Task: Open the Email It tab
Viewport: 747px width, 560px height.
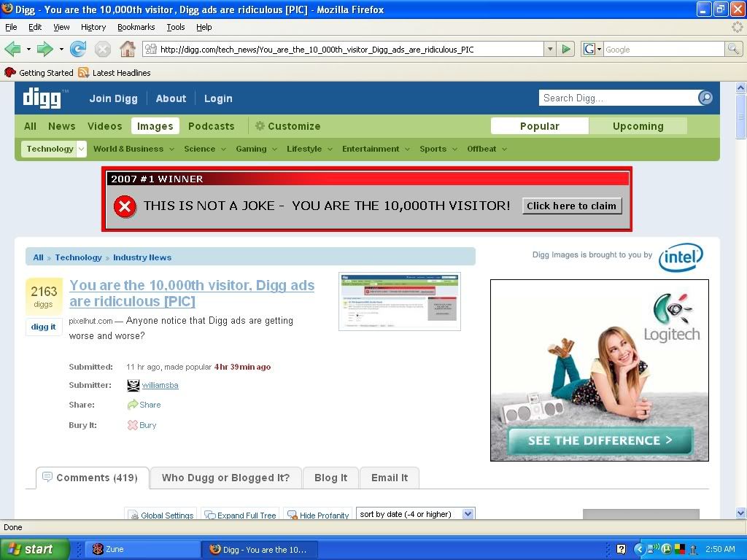Action: (390, 478)
